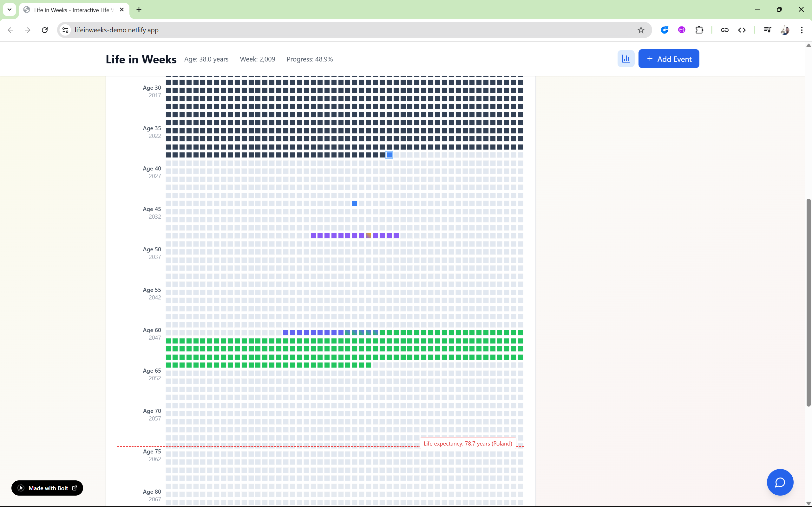Screen dimensions: 812x507
Task: Click the site information icon in address bar
Action: click(65, 30)
